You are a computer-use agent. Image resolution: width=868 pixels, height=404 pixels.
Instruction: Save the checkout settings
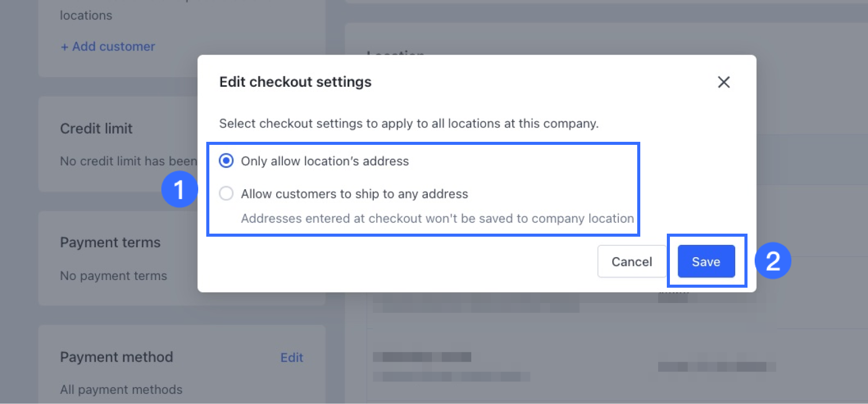point(706,262)
